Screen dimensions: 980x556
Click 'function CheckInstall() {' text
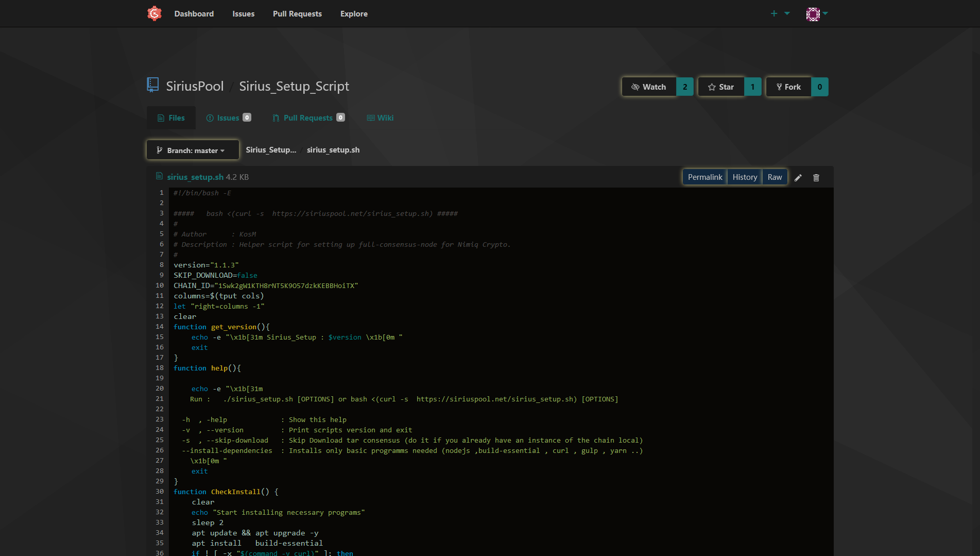tap(226, 492)
